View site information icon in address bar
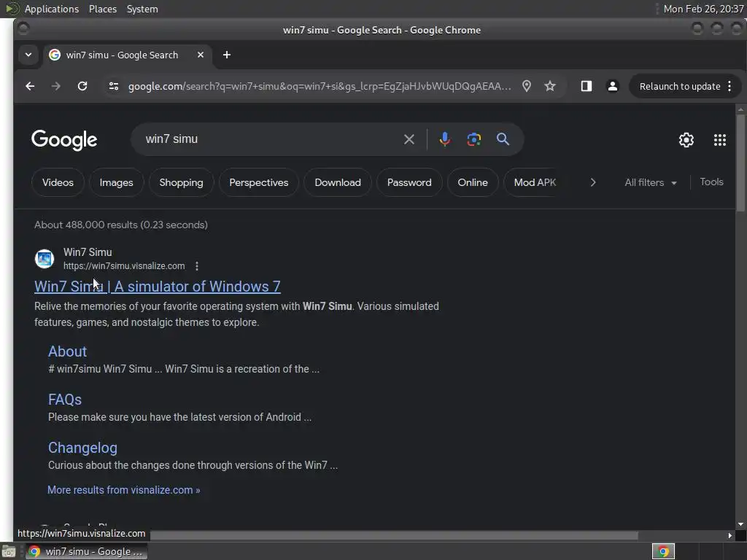 coord(113,86)
